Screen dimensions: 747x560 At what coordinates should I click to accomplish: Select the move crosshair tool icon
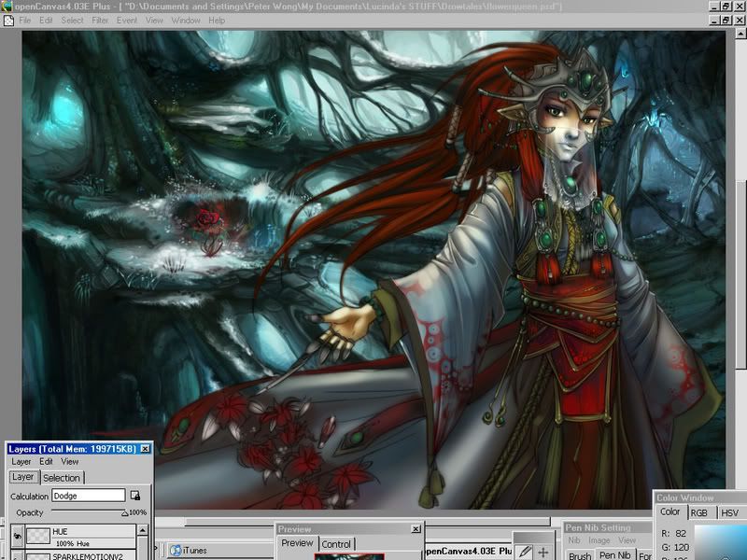point(543,552)
